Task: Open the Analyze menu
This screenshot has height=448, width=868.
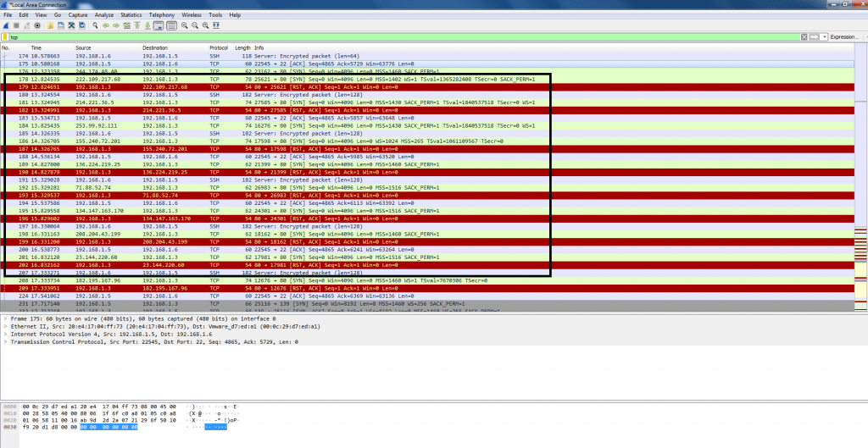Action: [104, 15]
